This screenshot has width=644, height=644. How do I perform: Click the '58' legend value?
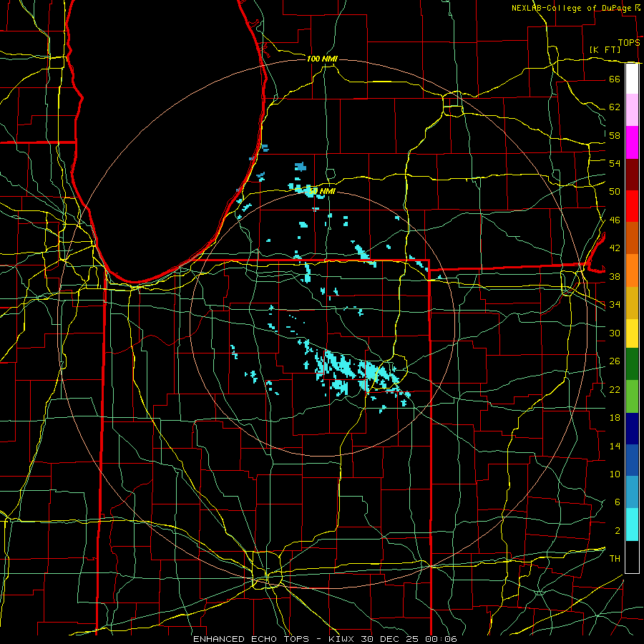pos(615,135)
